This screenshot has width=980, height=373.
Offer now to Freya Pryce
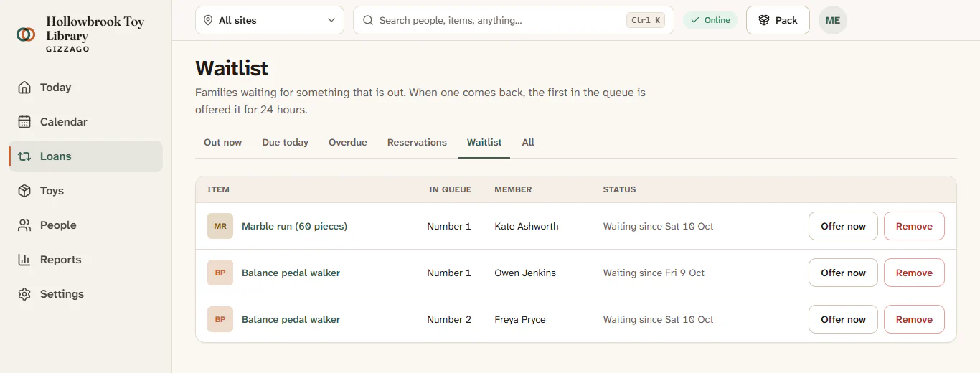pyautogui.click(x=843, y=319)
